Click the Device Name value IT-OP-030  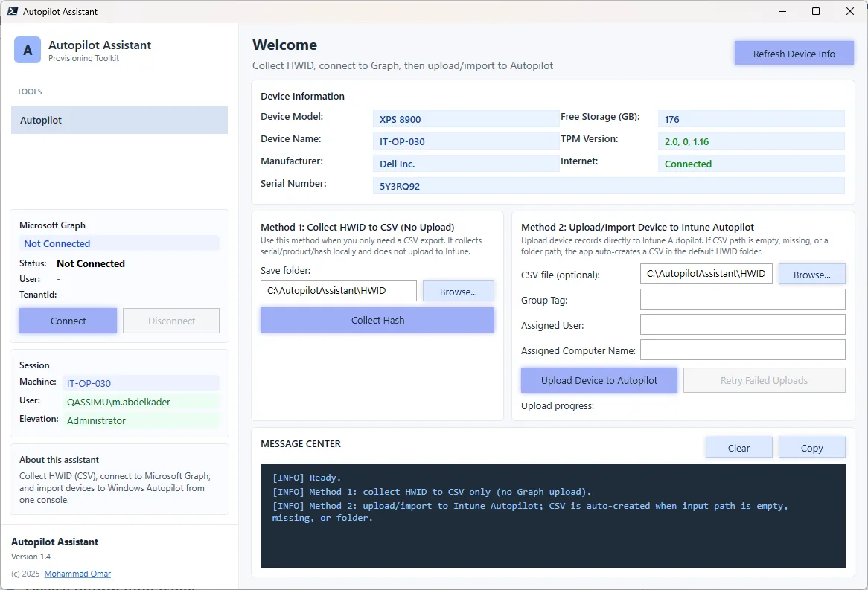465,141
